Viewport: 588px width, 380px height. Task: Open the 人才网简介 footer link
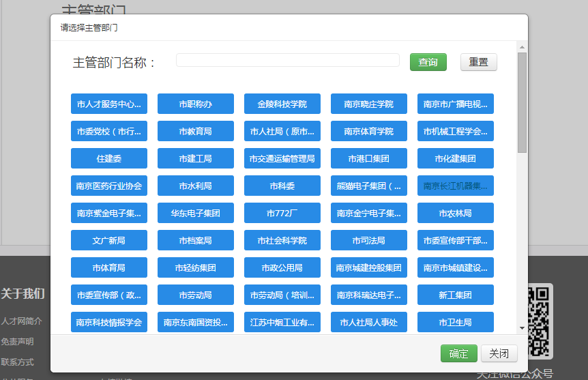pyautogui.click(x=21, y=321)
